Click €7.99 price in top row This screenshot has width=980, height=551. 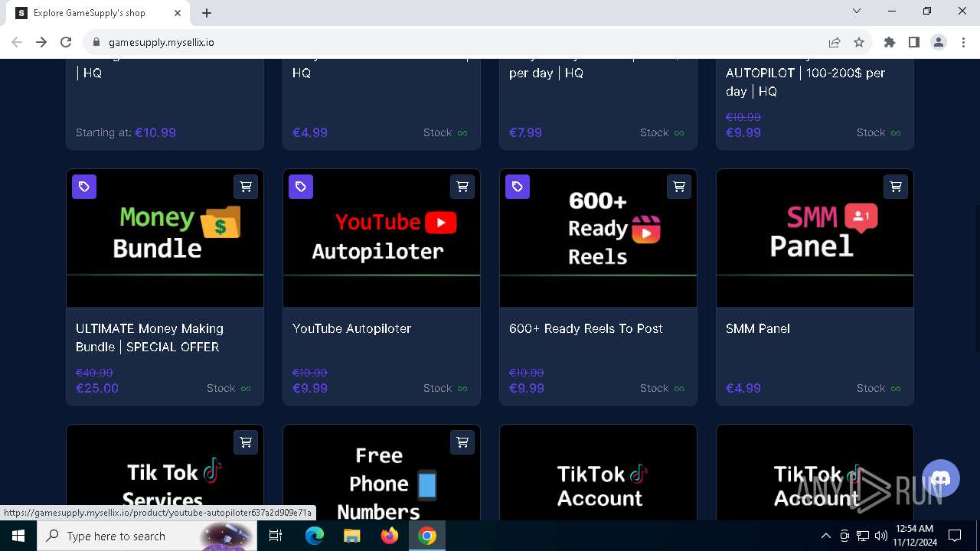tap(525, 132)
